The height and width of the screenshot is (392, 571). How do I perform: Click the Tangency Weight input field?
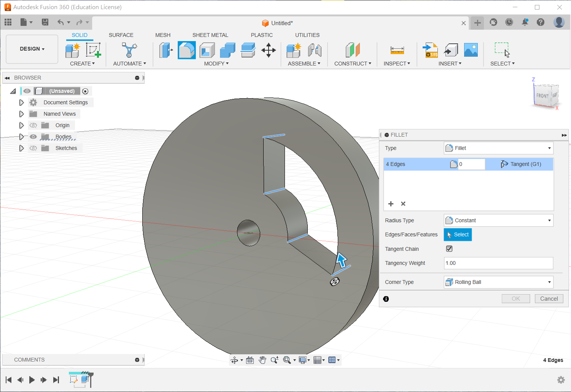point(498,263)
